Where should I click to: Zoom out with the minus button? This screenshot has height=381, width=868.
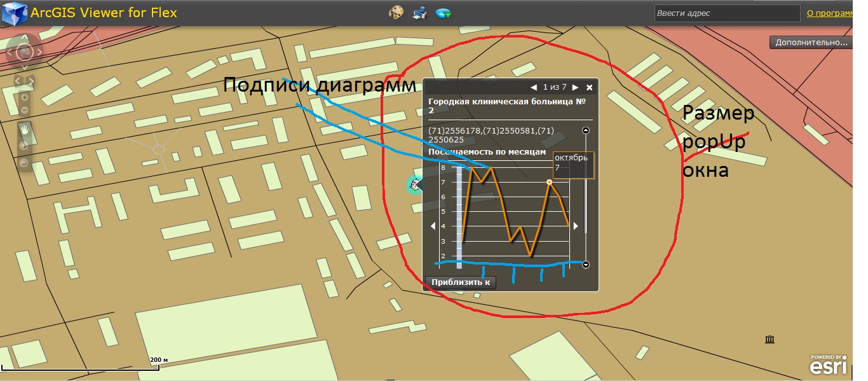coord(24,110)
